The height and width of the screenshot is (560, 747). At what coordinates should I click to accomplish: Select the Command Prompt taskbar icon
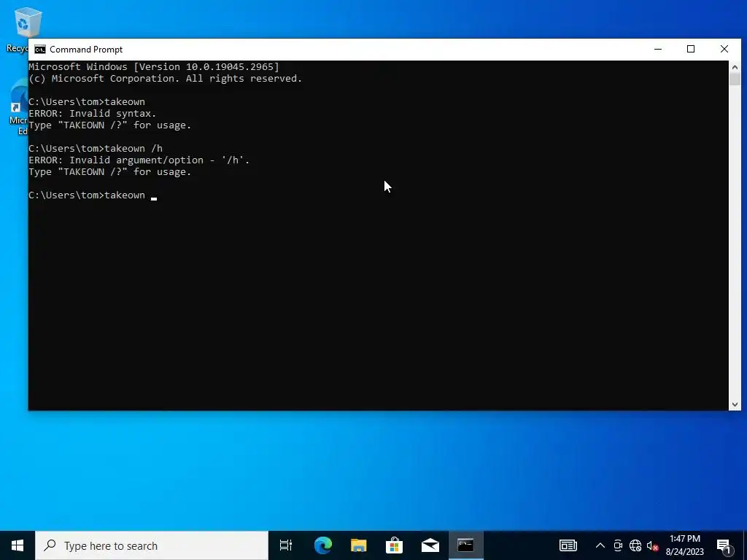[465, 545]
